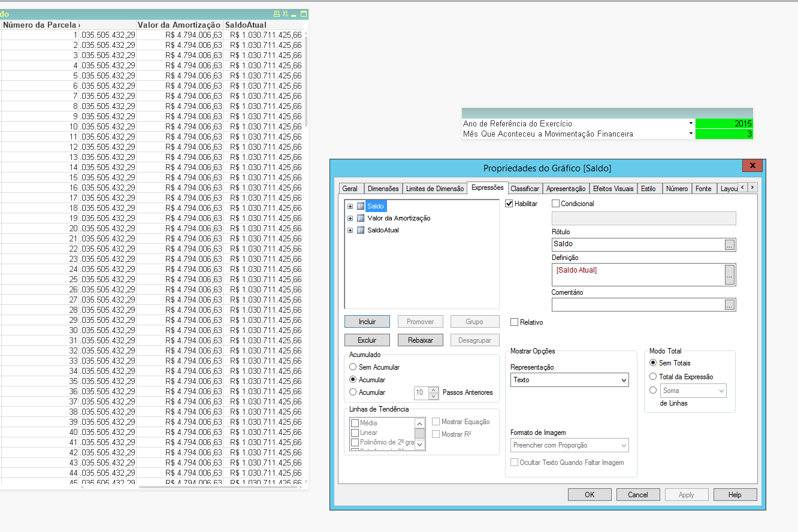
Task: Click the ellipsis button beside the Rótulo field
Action: point(729,244)
